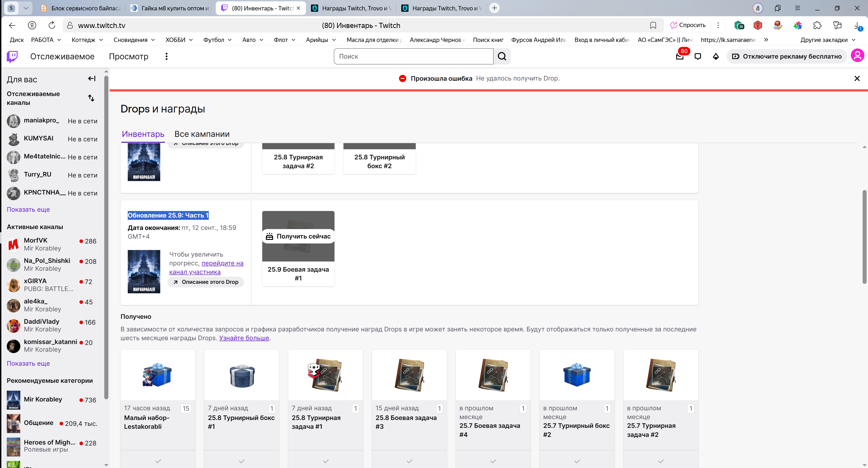Switch to the Все кампании tab
The height and width of the screenshot is (468, 868).
pyautogui.click(x=202, y=134)
